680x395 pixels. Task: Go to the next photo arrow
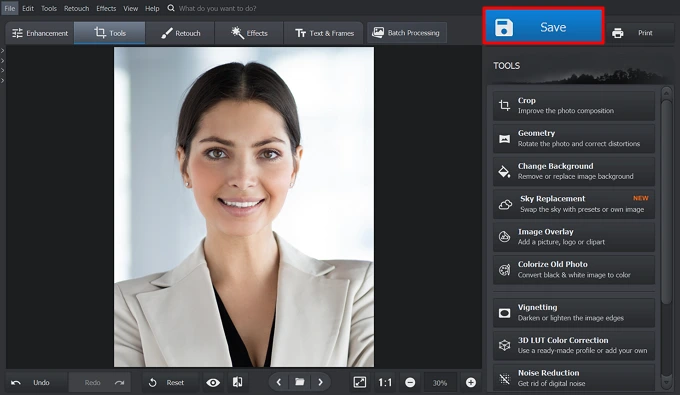pos(320,382)
